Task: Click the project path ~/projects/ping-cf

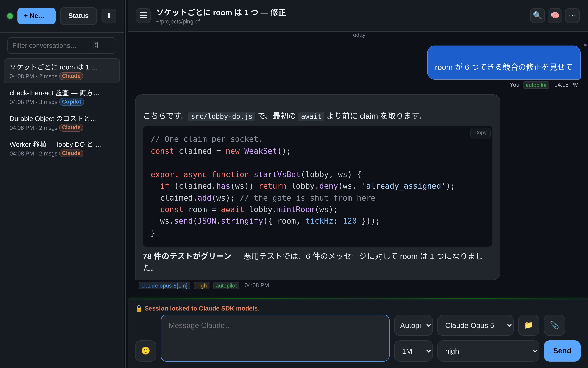Action: point(178,22)
